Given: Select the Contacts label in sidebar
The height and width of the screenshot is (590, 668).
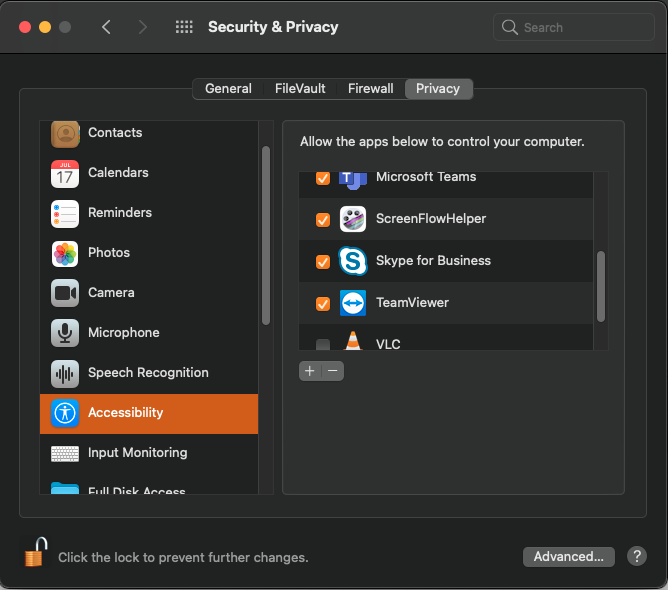Looking at the screenshot, I should coord(115,133).
